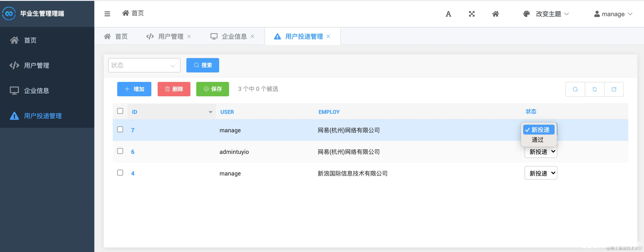Select 通过 option in open dropdown

(538, 140)
